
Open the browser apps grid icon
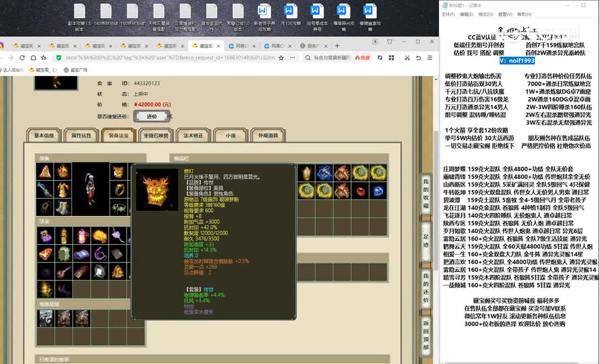(392, 58)
